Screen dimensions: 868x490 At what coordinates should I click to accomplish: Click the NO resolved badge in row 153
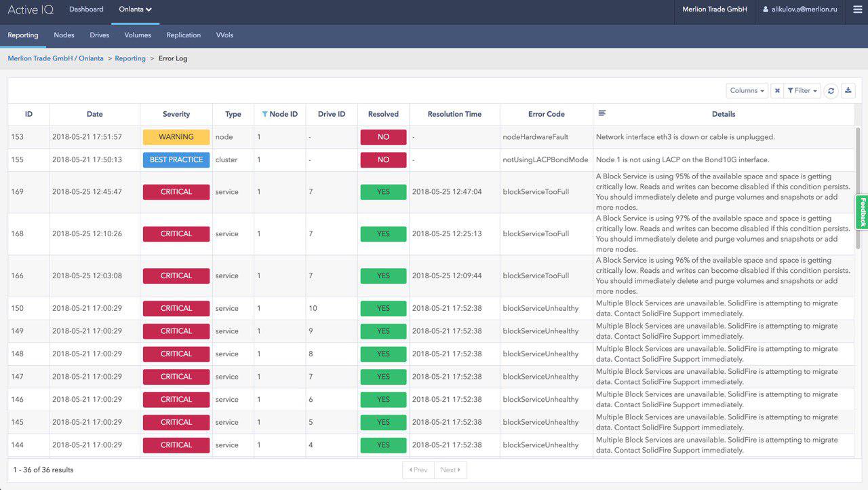[x=383, y=137]
